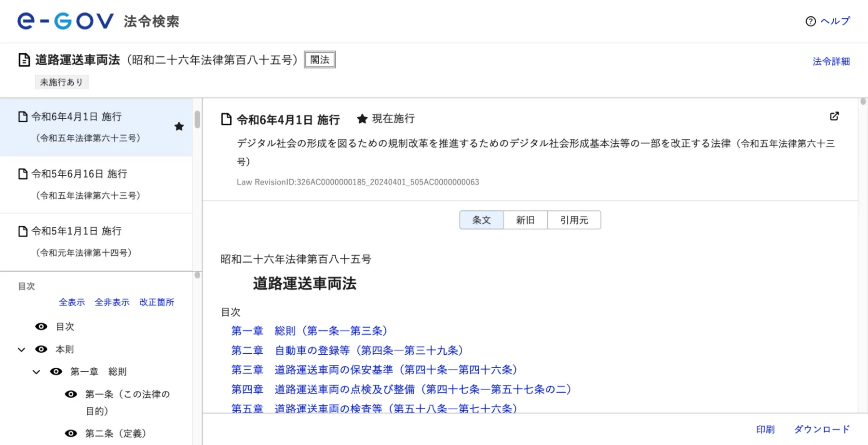Switch to the 引用元 tab
Image resolution: width=868 pixels, height=445 pixels.
point(574,220)
